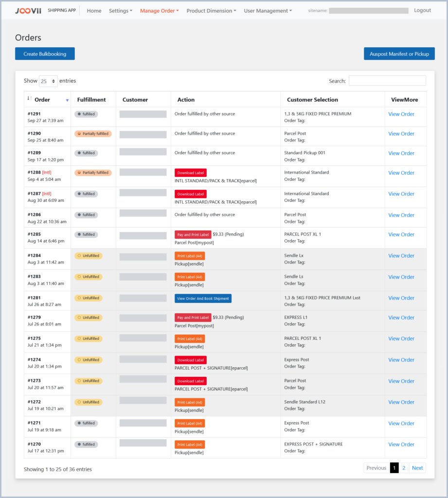The width and height of the screenshot is (448, 498).
Task: Expand the User Management menu
Action: click(x=268, y=11)
